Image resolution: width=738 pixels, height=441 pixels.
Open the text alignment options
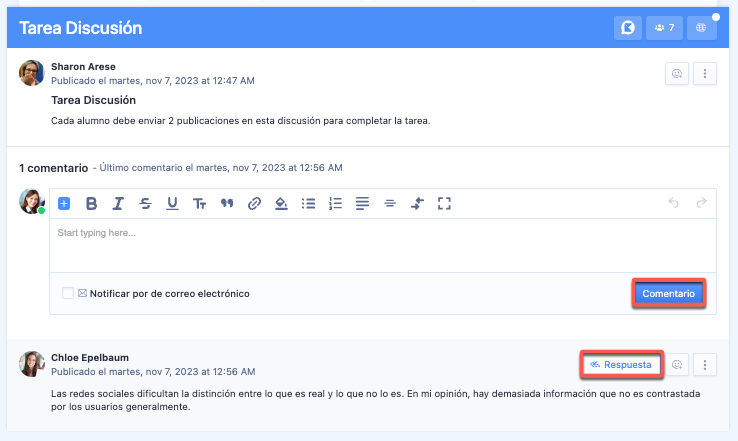pos(363,203)
